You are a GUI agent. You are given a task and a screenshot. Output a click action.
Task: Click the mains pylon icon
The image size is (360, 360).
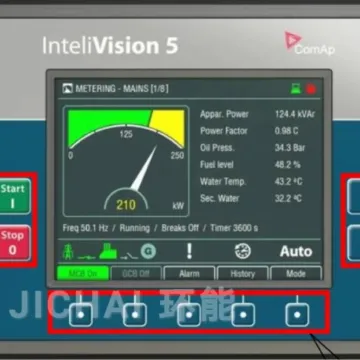pyautogui.click(x=68, y=252)
